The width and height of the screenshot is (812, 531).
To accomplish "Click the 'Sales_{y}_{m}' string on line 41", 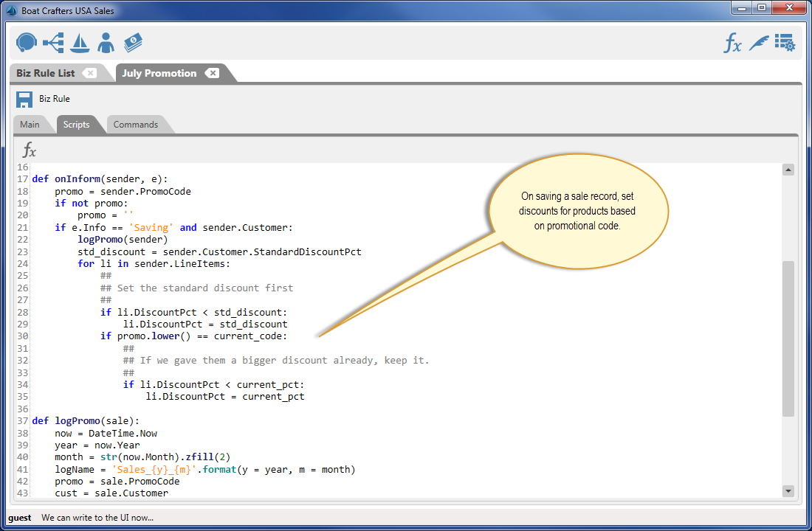I will 154,469.
